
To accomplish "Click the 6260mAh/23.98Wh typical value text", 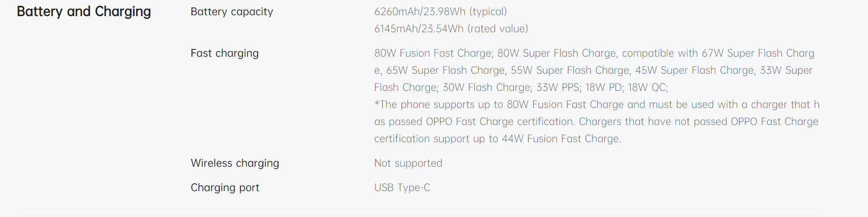I will pos(441,12).
